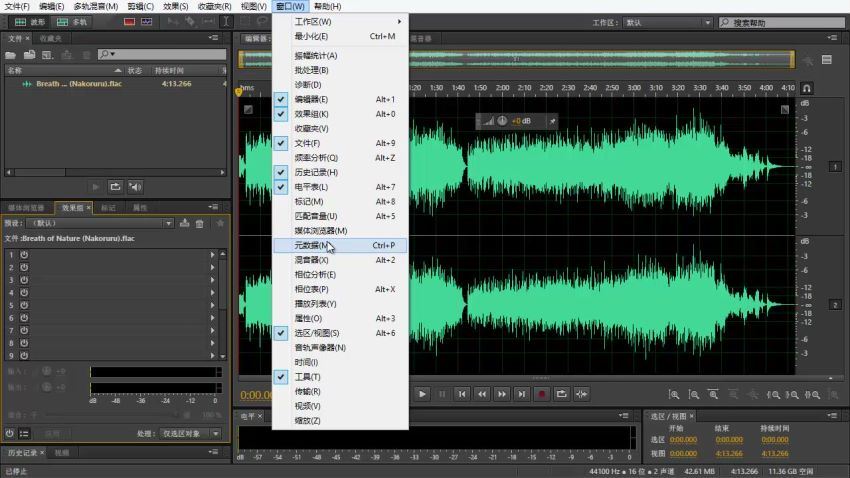This screenshot has width=850, height=478.
Task: Click in the 搜索帮助 search field
Action: tap(782, 23)
